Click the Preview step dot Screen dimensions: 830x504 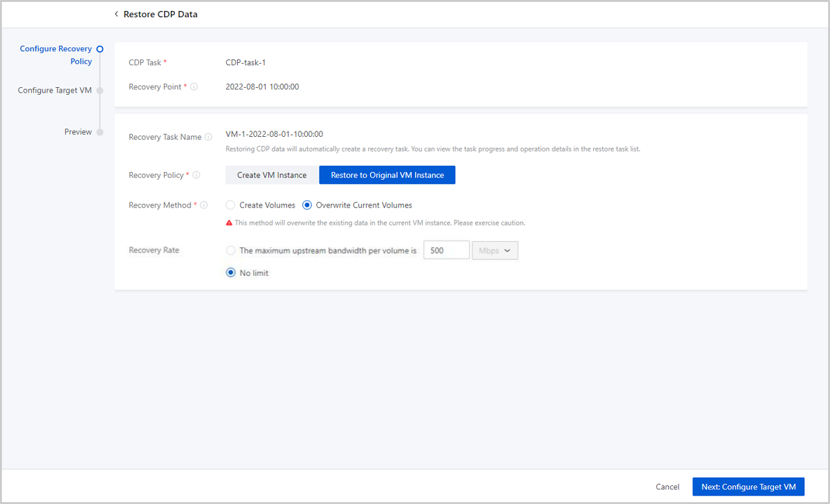pos(100,132)
